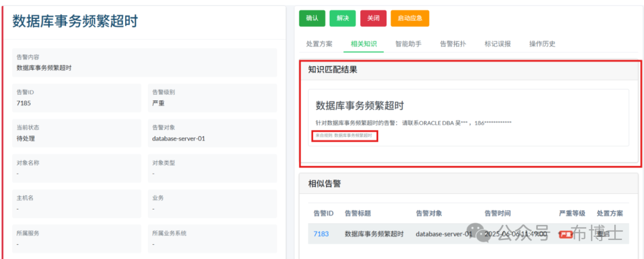644x259 pixels.
Task: Select the 相关知识 tab
Action: 364,44
